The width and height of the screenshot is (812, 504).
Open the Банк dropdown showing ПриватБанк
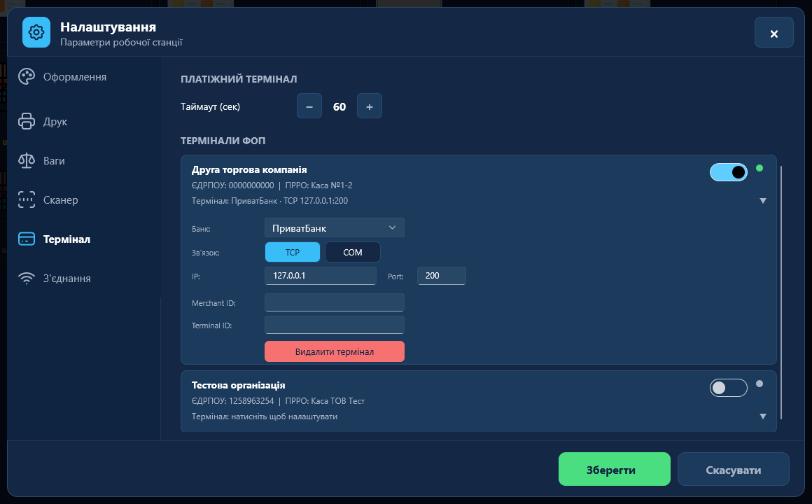(x=335, y=228)
